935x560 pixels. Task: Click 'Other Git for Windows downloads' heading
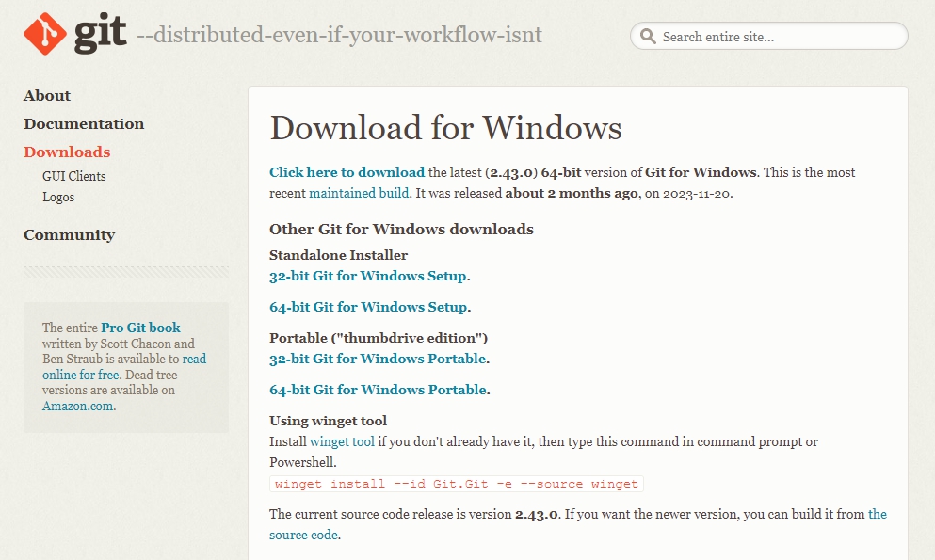click(401, 230)
